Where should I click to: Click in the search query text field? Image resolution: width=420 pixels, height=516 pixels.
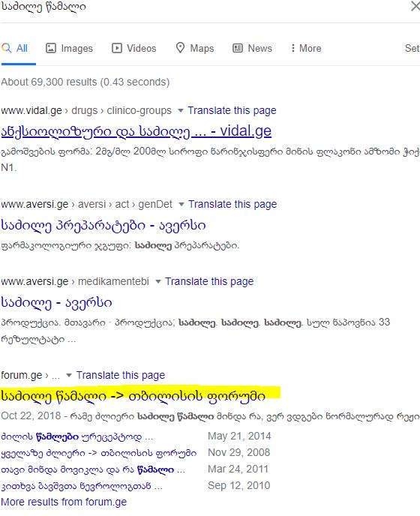[x=204, y=7]
